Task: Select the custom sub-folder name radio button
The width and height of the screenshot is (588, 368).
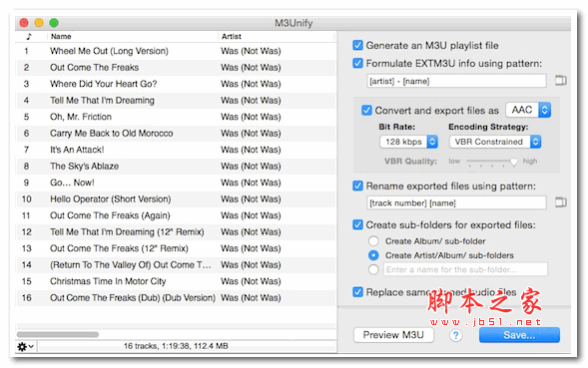Action: pyautogui.click(x=373, y=269)
